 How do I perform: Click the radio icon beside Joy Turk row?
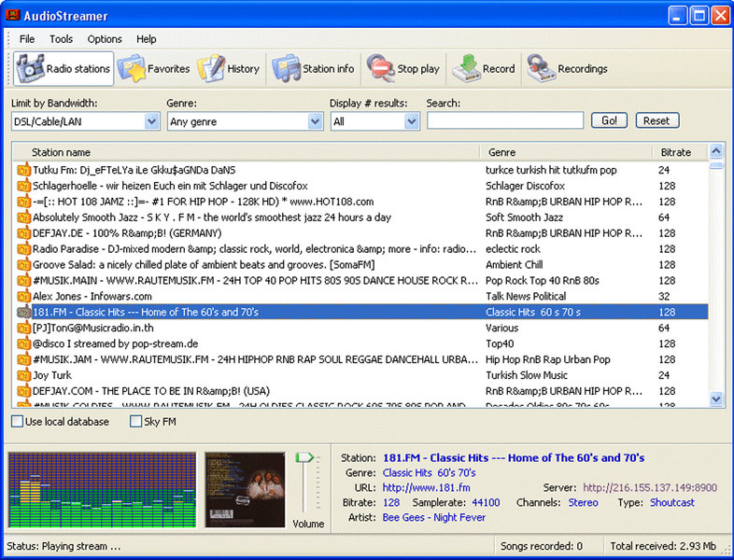23,375
